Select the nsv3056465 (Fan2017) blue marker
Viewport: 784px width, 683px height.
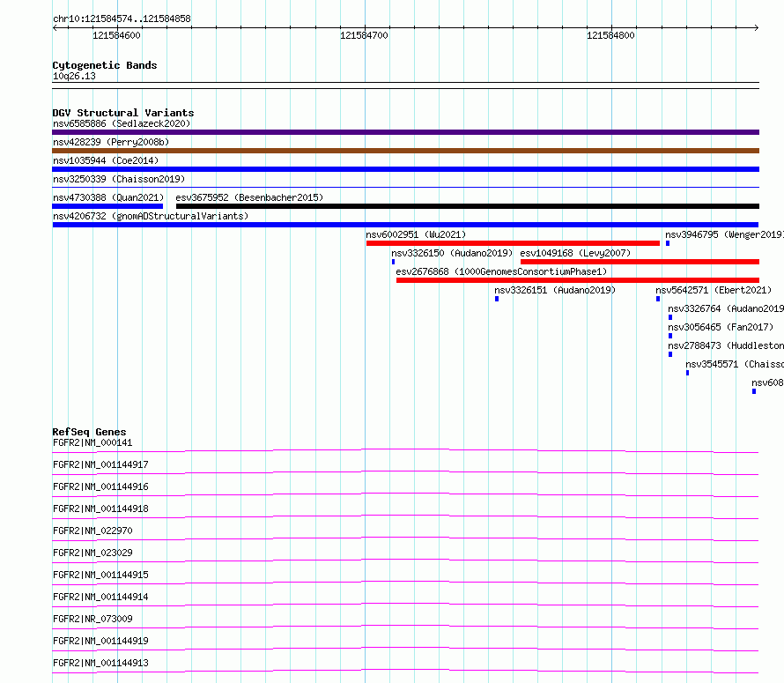click(670, 336)
